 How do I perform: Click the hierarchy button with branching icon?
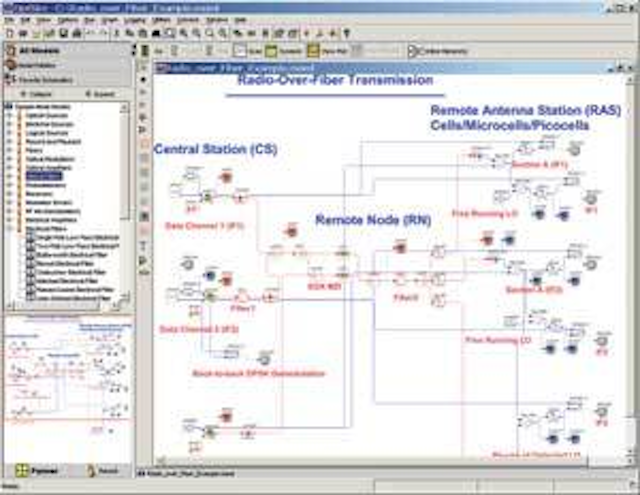pyautogui.click(x=438, y=51)
